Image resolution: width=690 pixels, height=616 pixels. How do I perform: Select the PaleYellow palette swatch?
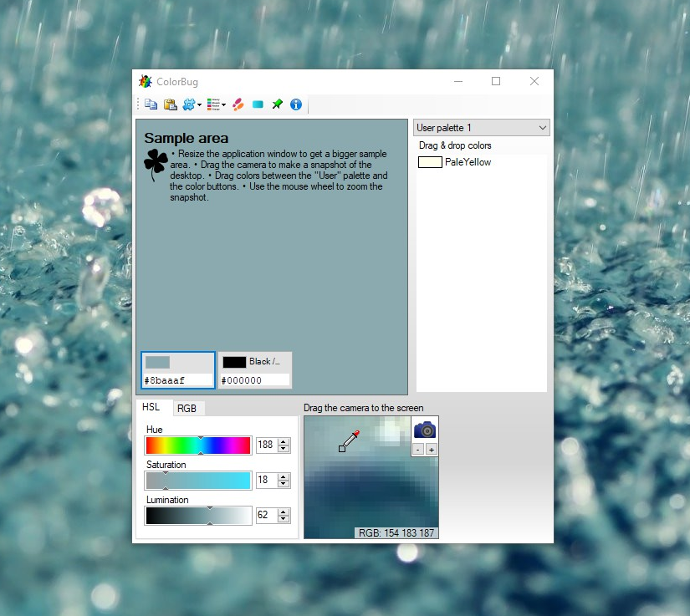[430, 162]
